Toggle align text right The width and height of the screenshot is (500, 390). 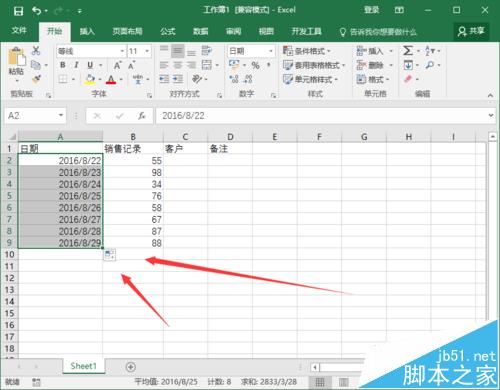click(x=191, y=65)
